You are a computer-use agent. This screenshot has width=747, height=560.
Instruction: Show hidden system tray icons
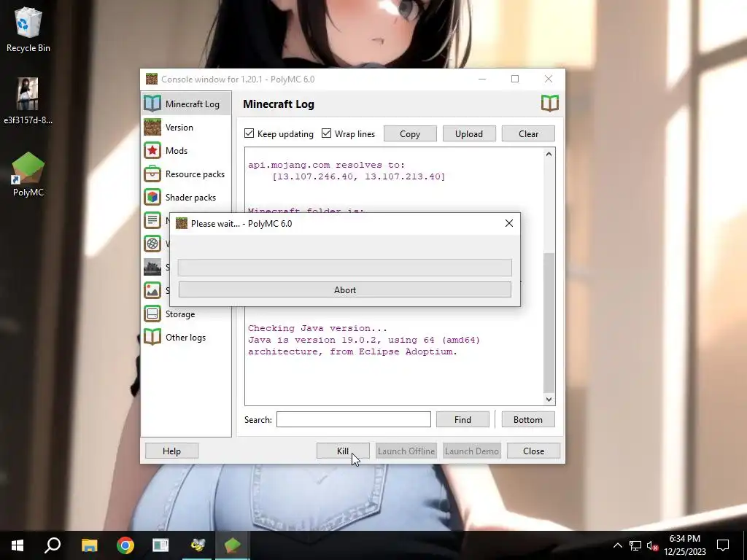click(x=617, y=545)
